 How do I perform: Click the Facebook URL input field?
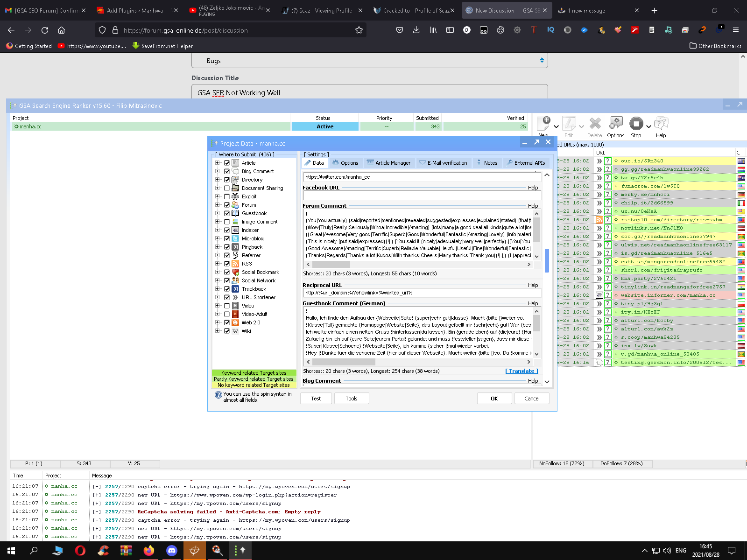point(422,196)
